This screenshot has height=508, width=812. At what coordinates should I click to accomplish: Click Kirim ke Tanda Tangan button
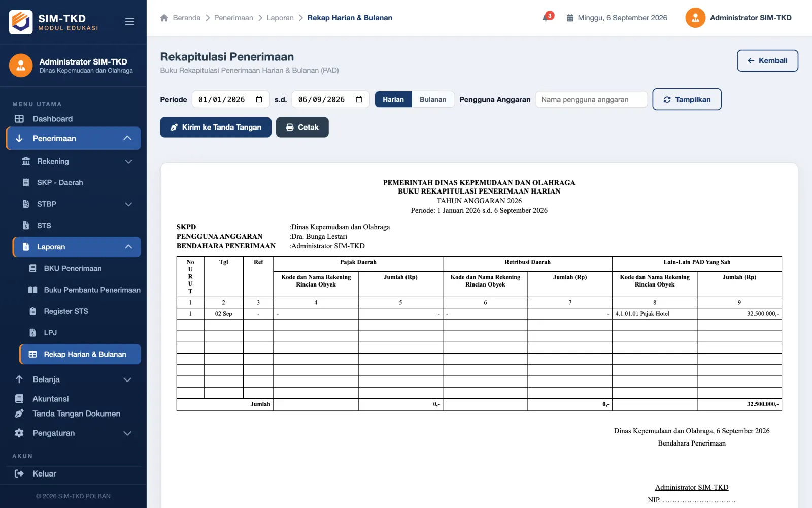216,127
